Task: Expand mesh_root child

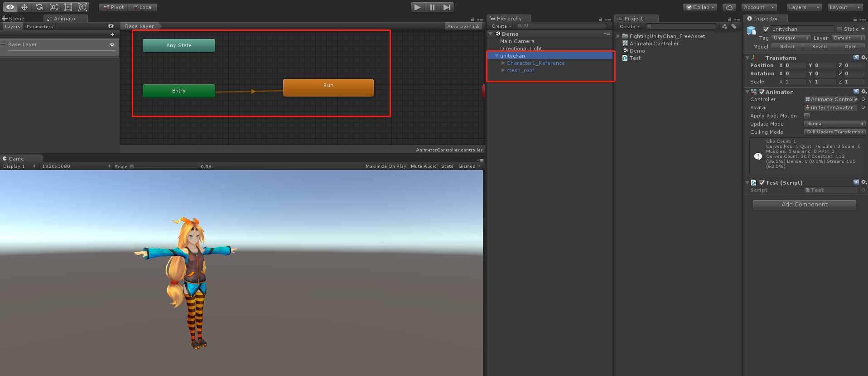Action: tap(503, 70)
